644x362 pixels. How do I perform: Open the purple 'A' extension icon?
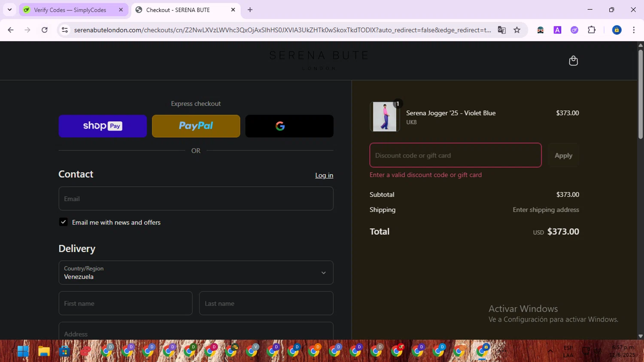[557, 30]
